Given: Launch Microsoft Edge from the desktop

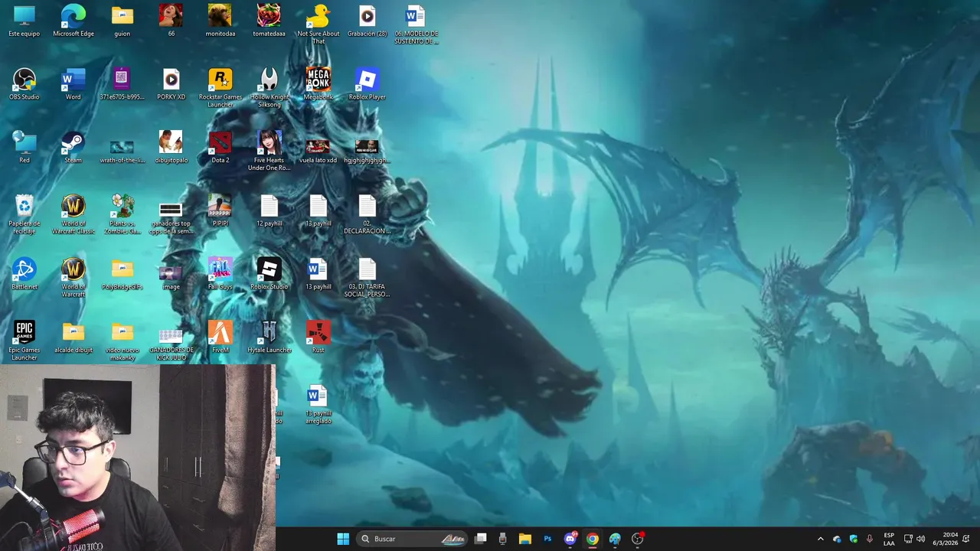Looking at the screenshot, I should [x=73, y=21].
